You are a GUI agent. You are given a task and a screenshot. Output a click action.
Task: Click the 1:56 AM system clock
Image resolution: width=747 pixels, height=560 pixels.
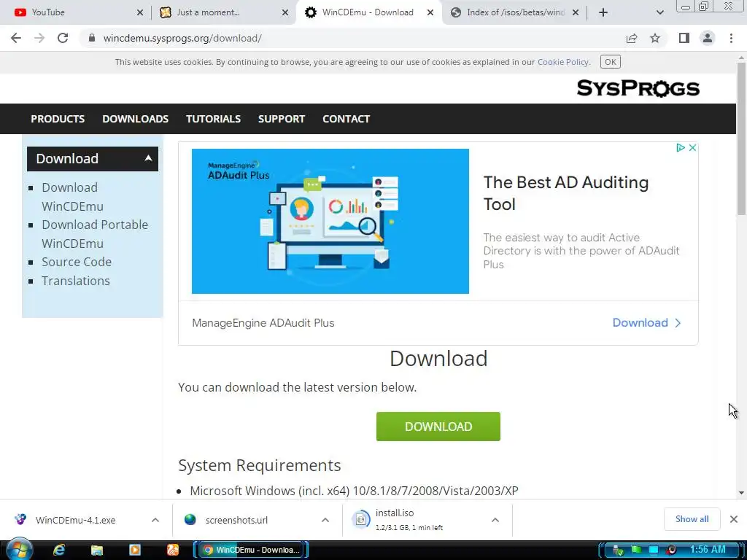[x=708, y=550]
